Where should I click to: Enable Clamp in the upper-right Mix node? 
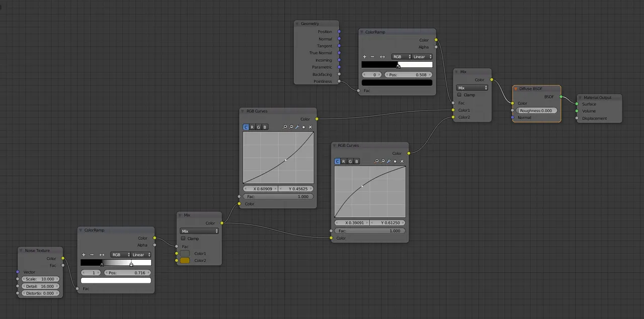tap(459, 95)
